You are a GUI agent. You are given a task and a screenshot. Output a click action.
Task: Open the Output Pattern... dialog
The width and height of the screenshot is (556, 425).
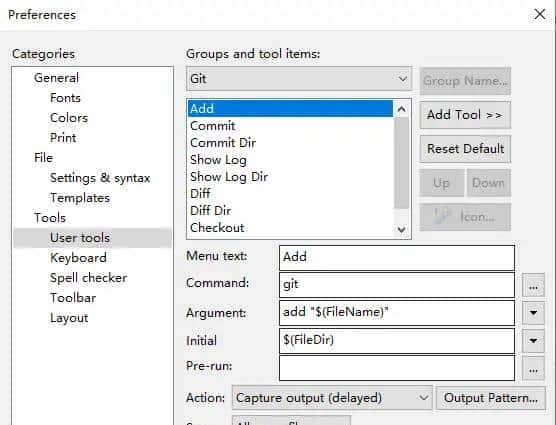click(x=491, y=398)
